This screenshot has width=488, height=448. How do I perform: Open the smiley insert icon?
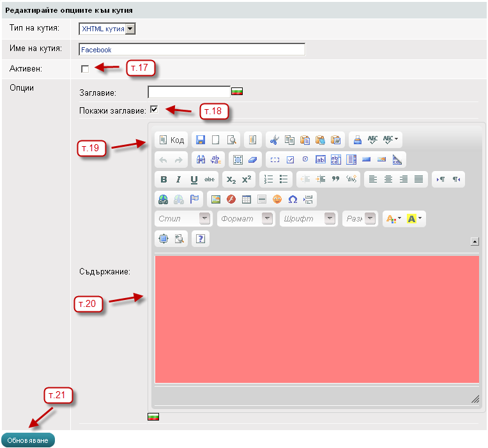tap(277, 199)
